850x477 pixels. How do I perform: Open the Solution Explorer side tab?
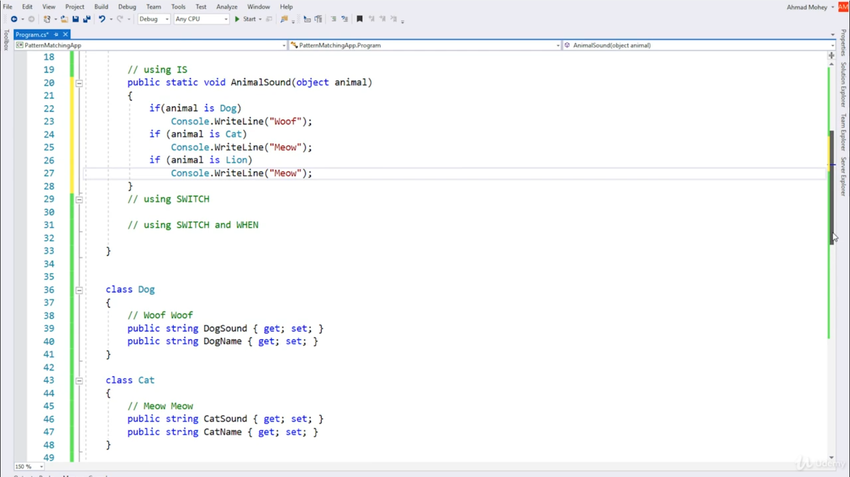pos(843,85)
